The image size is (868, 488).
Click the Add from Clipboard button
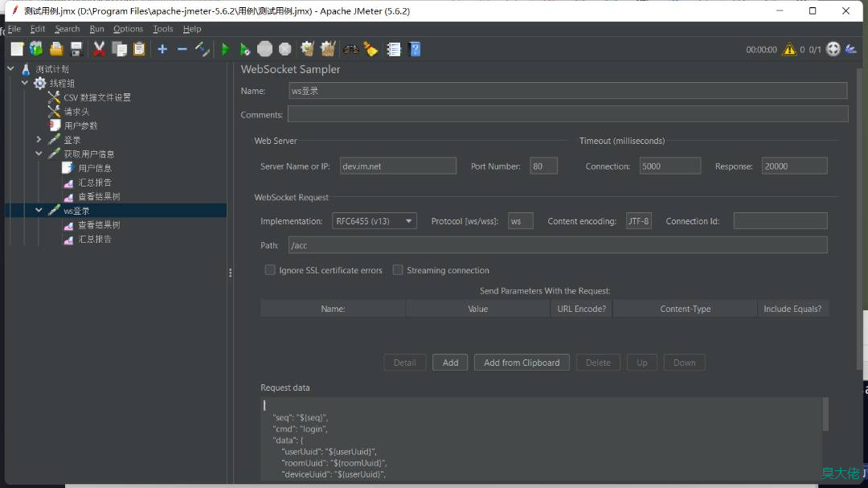tap(522, 363)
